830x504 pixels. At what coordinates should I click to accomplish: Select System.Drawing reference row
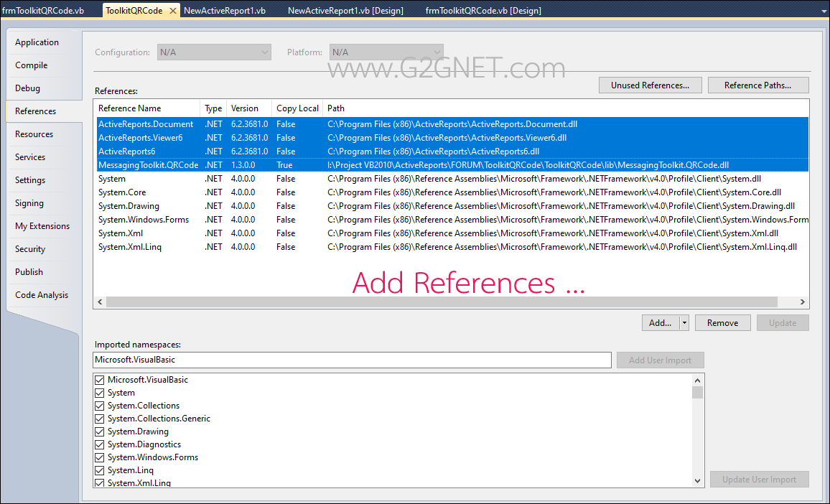(452, 206)
